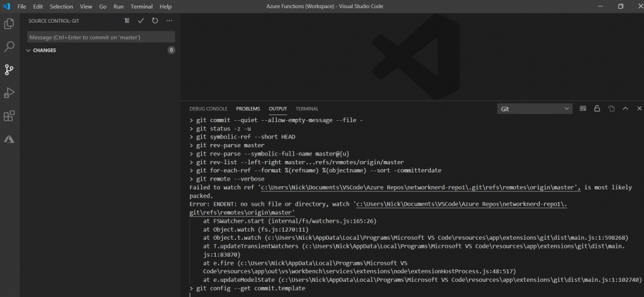Screen dimensions: 644x297
Task: Click the VS Code logo in title bar
Action: click(6, 6)
